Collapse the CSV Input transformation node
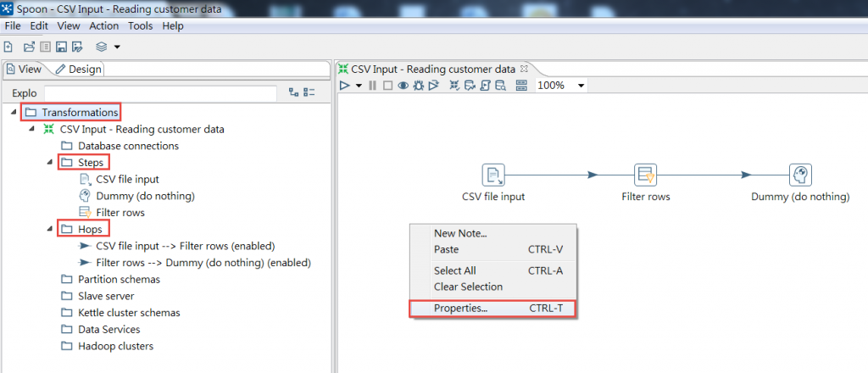The width and height of the screenshot is (868, 373). tap(31, 129)
